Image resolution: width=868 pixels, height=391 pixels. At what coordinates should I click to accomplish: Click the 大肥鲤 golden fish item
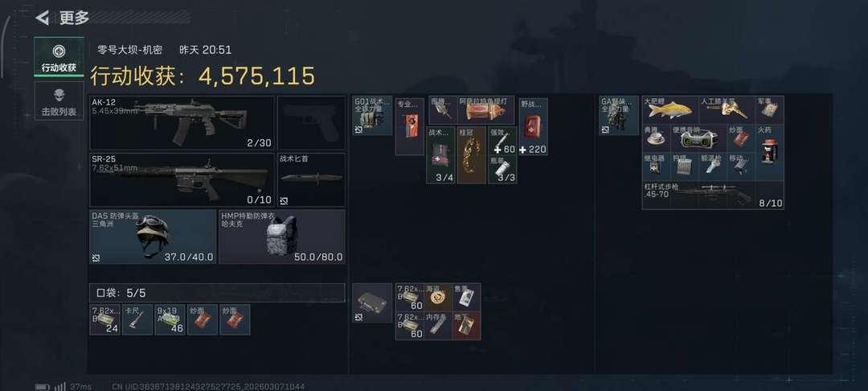(x=670, y=109)
